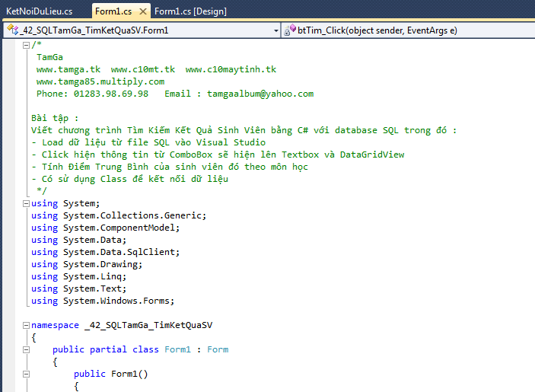
Task: Click the TamGa comment line
Action: click(49, 57)
